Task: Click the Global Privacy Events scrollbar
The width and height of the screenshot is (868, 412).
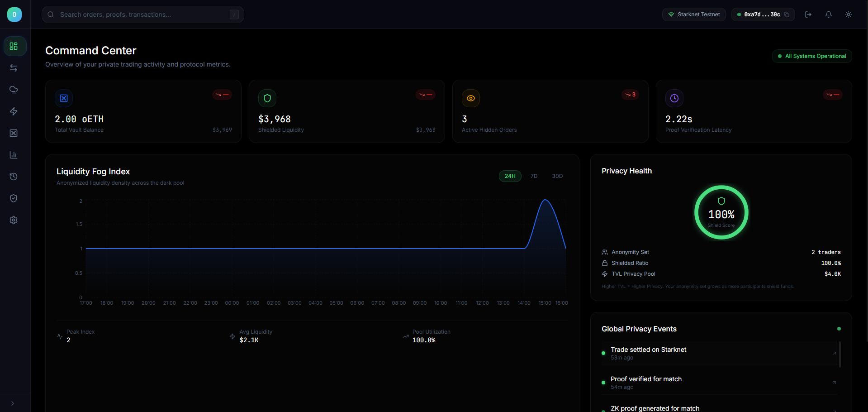Action: click(x=840, y=355)
